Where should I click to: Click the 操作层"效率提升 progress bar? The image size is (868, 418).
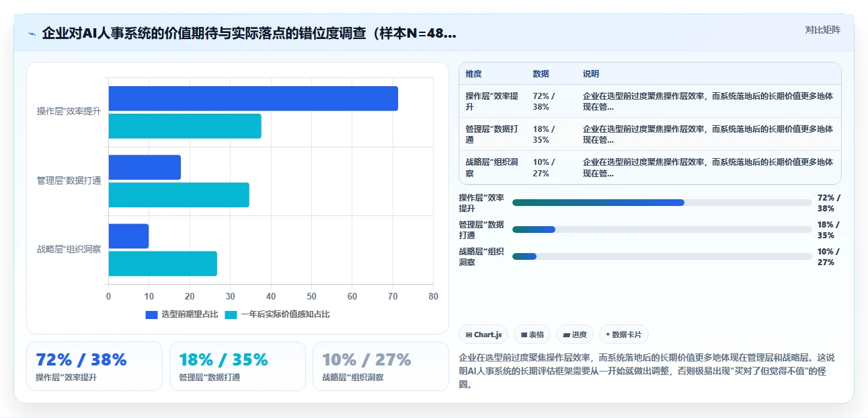pos(662,203)
